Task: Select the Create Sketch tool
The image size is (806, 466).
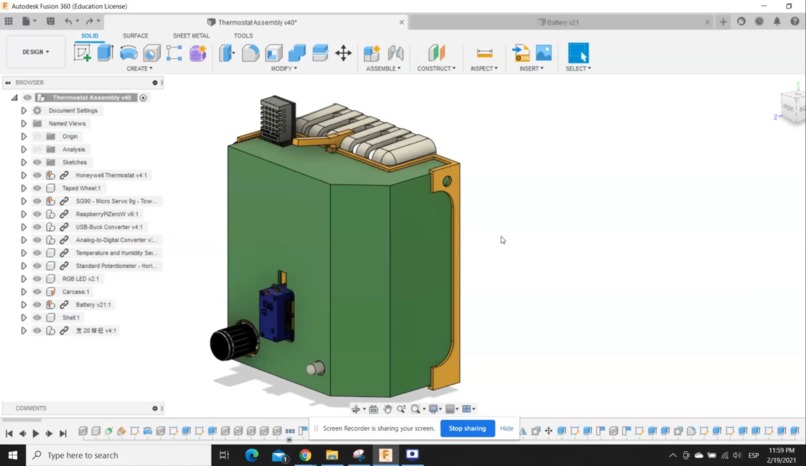Action: [x=82, y=53]
